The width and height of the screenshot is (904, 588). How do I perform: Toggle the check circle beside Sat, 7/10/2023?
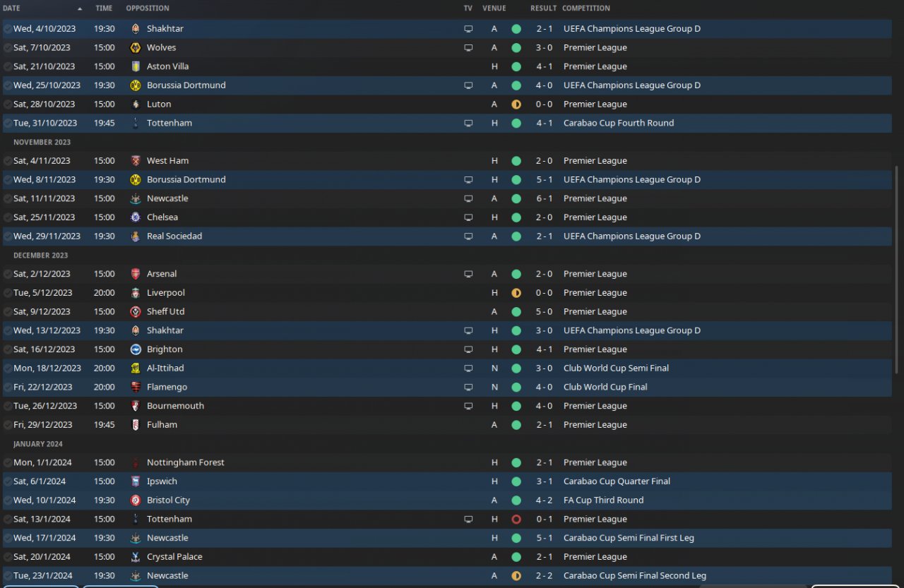point(8,48)
